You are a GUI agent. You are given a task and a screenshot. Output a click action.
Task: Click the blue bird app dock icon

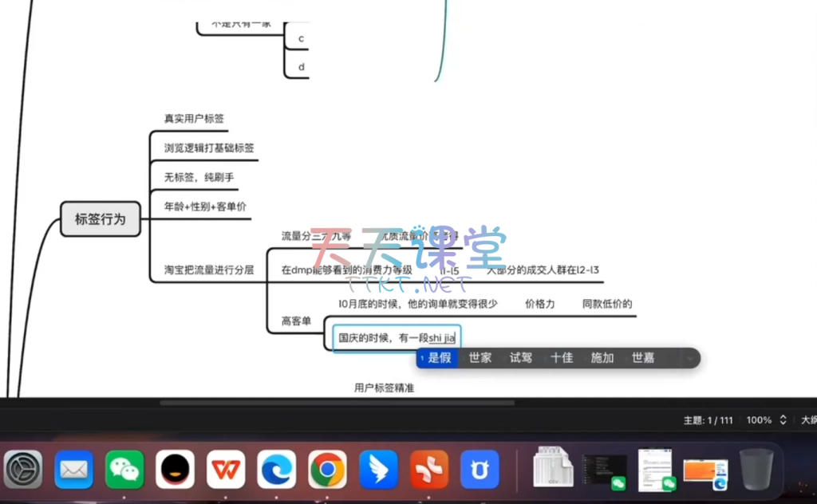point(378,469)
